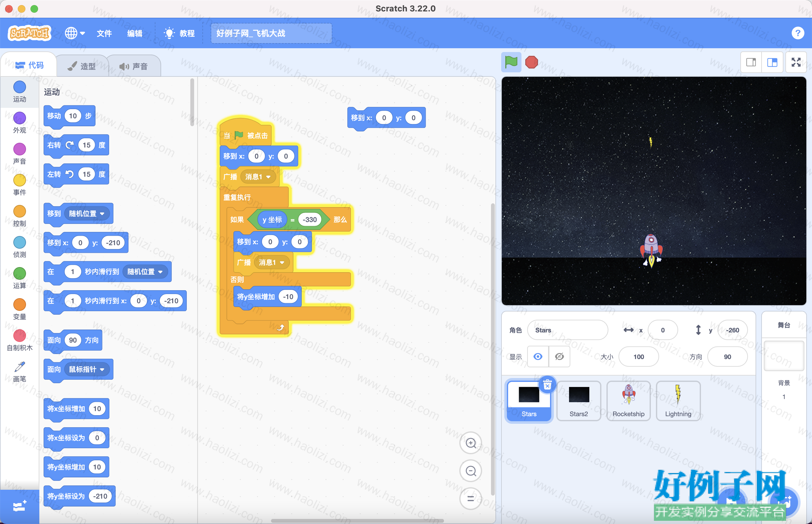Click the block palette vertical scrollbar
The image size is (812, 524).
[x=192, y=102]
